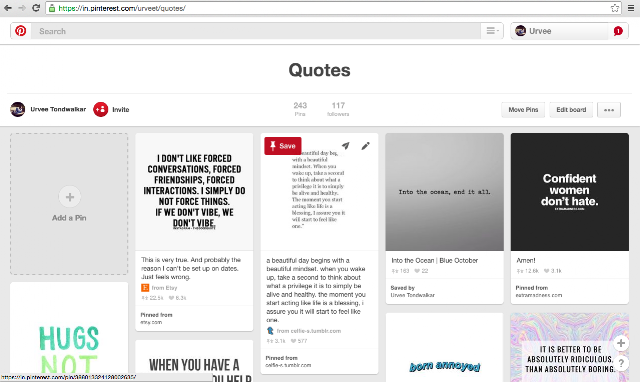Go forward in browser history
Viewport: 640px width, 382px height.
[x=22, y=8]
